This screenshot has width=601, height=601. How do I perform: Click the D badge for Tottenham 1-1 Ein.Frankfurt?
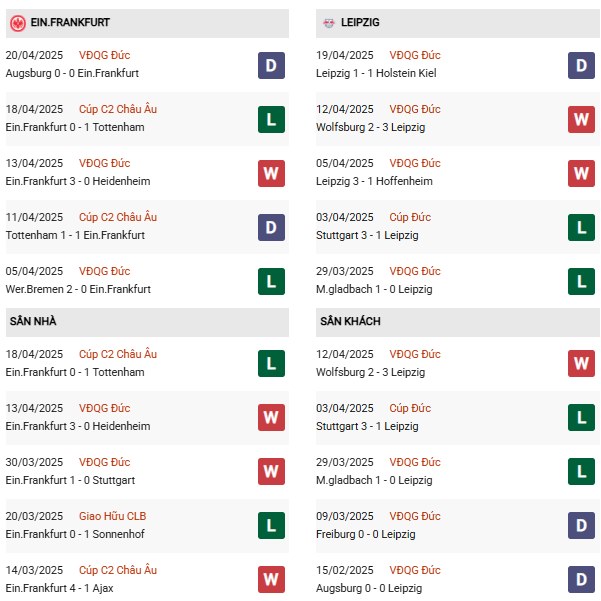click(x=271, y=228)
